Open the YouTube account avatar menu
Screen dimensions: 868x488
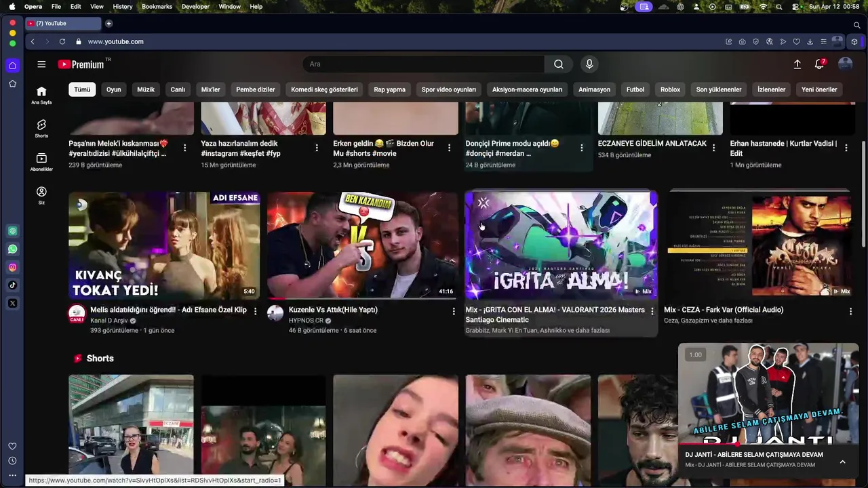click(845, 64)
